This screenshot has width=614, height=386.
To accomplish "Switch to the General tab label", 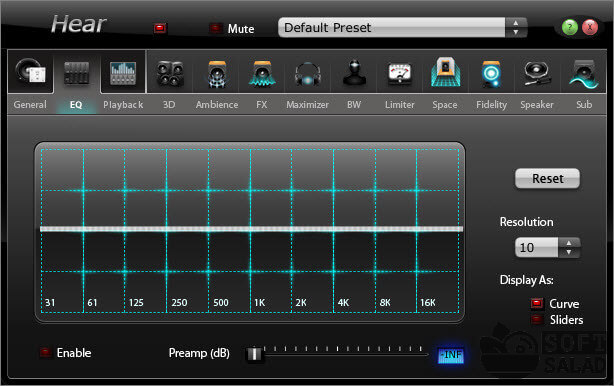I will pos(30,105).
